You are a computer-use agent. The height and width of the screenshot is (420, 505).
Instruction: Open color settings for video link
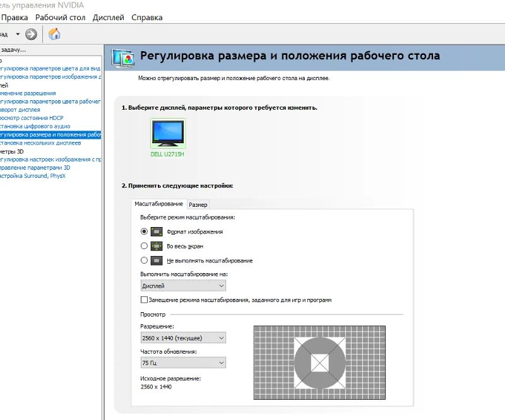[x=50, y=68]
